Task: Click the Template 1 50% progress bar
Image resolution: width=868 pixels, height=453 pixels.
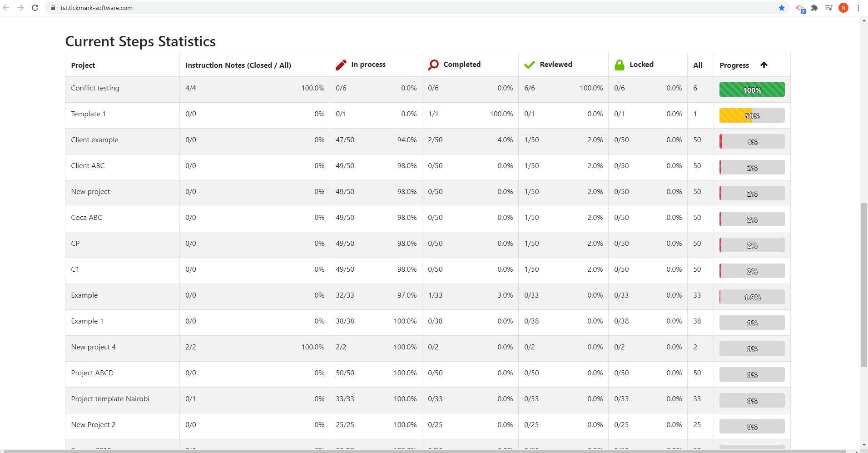Action: click(x=752, y=115)
